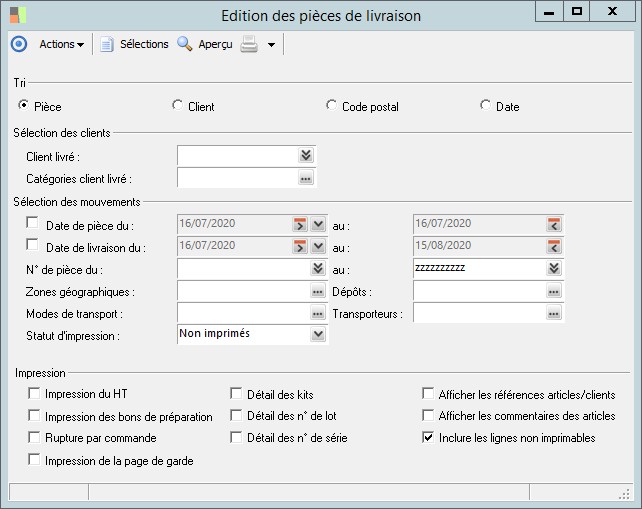Viewport: 642px width, 509px height.
Task: Click the printer icon in toolbar
Action: click(249, 44)
